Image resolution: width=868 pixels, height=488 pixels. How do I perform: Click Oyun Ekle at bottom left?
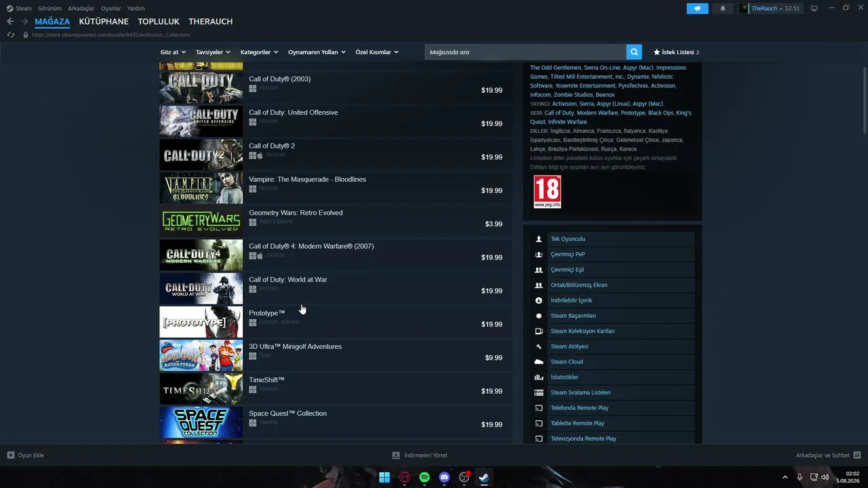[26, 455]
